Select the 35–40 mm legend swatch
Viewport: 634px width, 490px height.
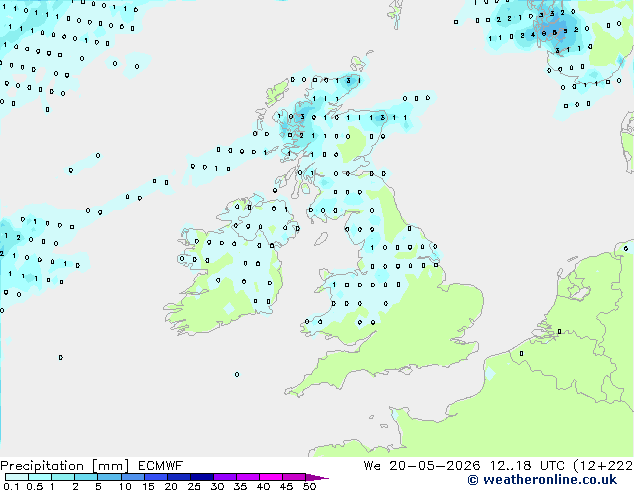coord(248,477)
